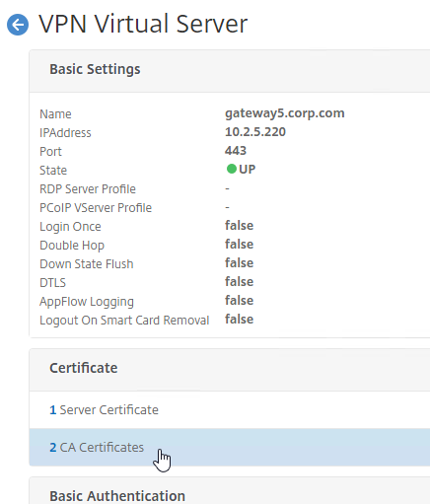The width and height of the screenshot is (430, 504).
Task: Click the IP address 10.2.5.220 value
Action: click(x=255, y=132)
